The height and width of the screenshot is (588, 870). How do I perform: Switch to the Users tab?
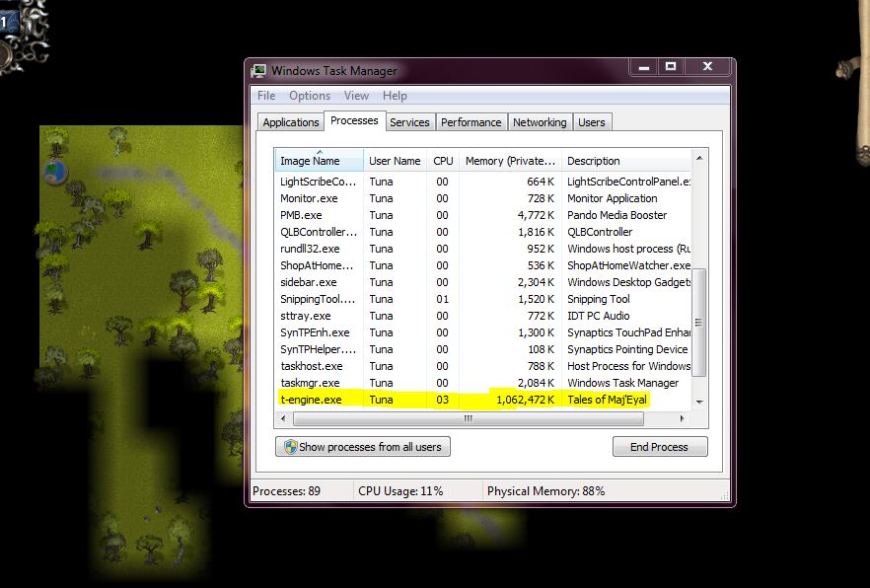[x=592, y=122]
